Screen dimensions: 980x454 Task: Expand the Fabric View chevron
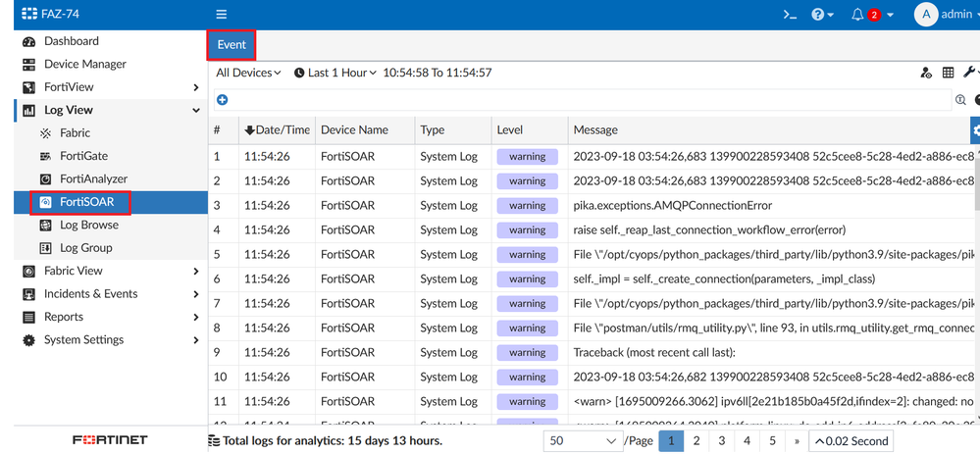(196, 271)
